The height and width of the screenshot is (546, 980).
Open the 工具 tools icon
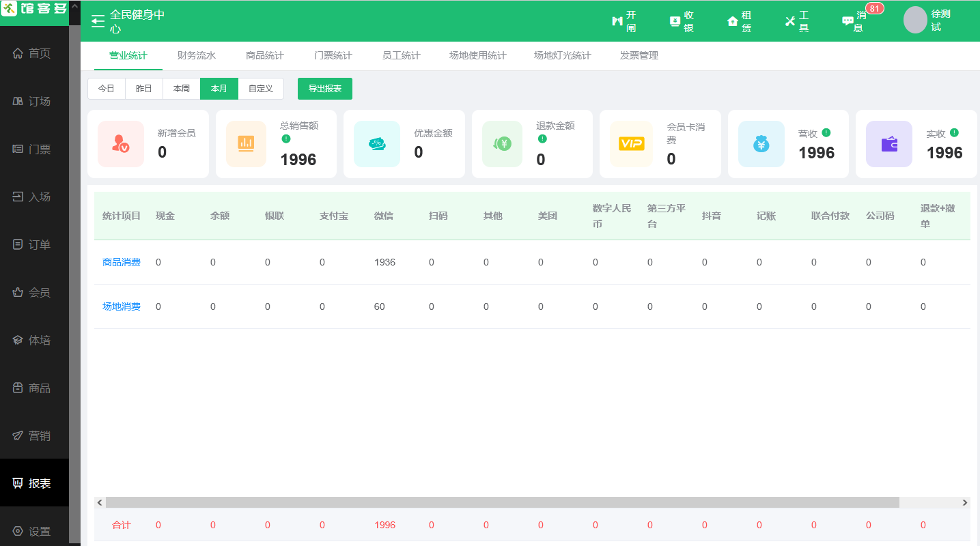click(790, 21)
